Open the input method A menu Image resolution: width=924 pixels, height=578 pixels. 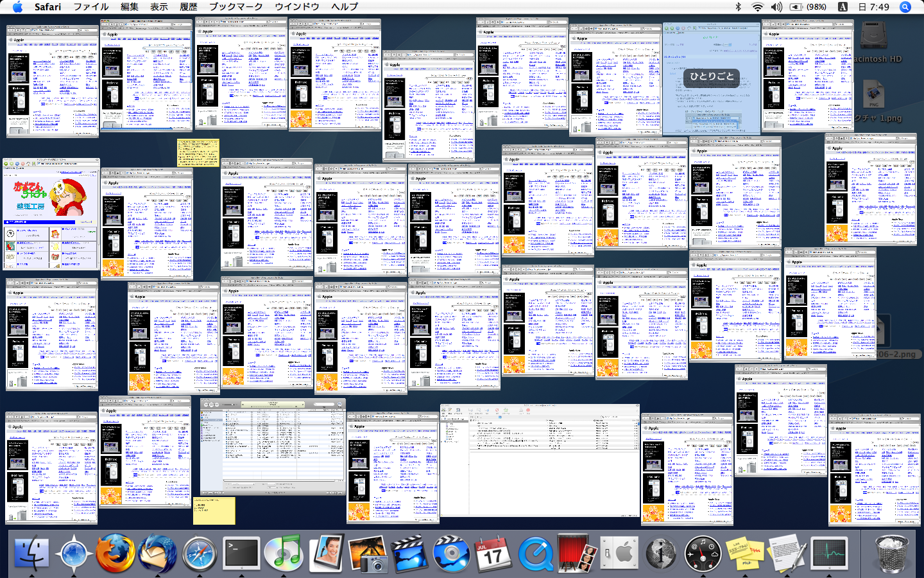click(x=843, y=7)
